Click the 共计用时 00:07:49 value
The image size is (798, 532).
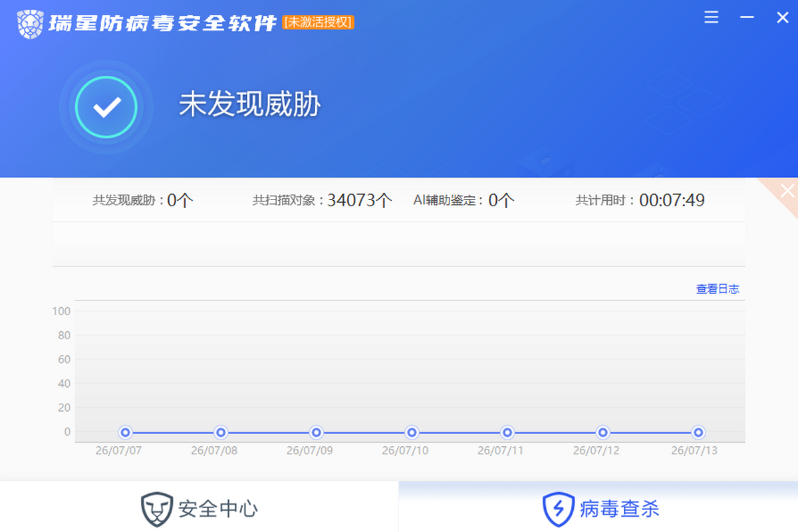point(672,200)
